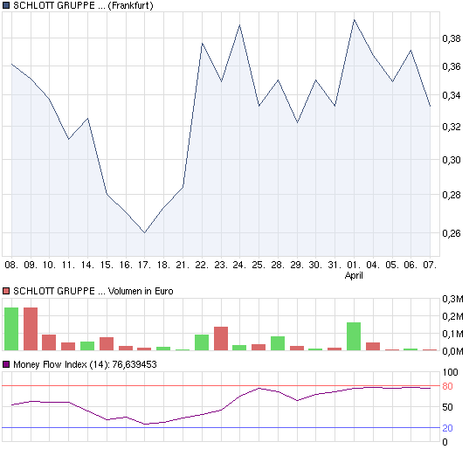Screen dimensions: 476x449
Task: Click the SCHLOTT GRUPPE (Frankfurt) chart title
Action: 83,5
